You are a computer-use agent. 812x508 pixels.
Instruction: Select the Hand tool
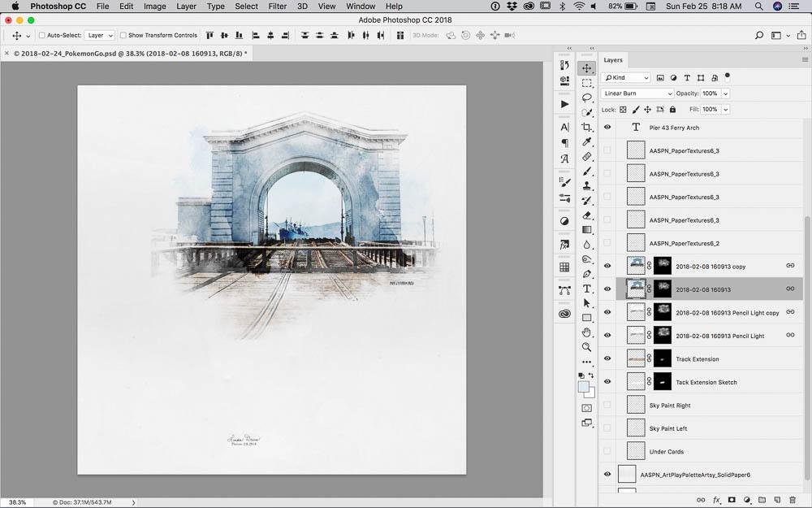[586, 332]
